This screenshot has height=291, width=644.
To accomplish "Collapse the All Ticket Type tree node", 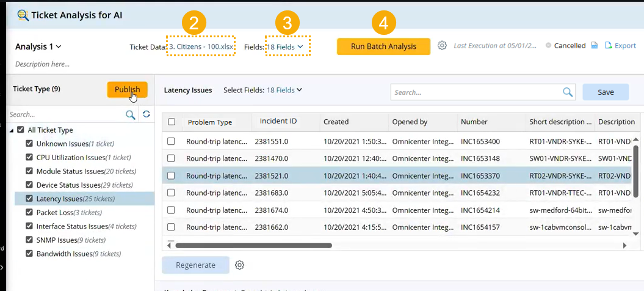I will 12,130.
